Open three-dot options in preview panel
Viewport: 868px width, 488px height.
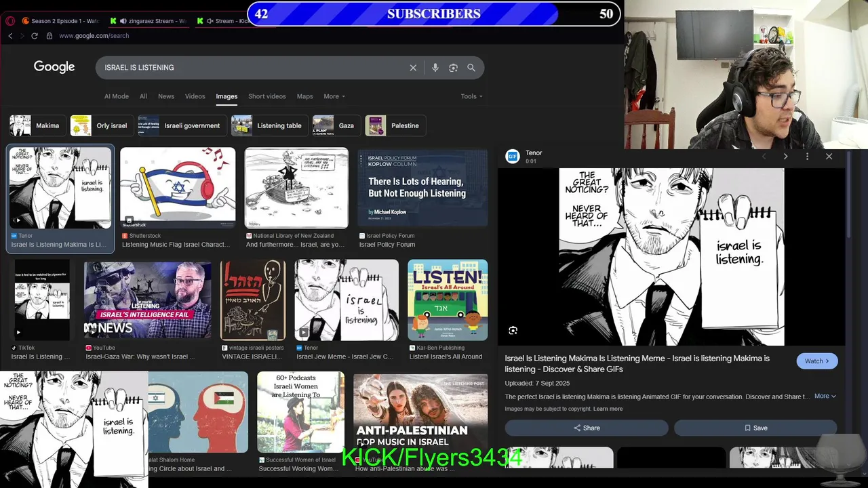(807, 157)
